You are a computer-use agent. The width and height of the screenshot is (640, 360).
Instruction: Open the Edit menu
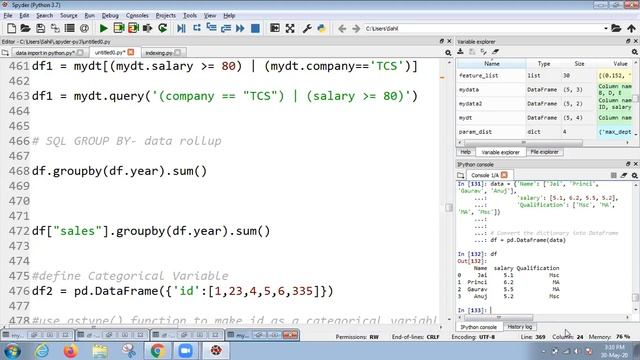pyautogui.click(x=24, y=16)
